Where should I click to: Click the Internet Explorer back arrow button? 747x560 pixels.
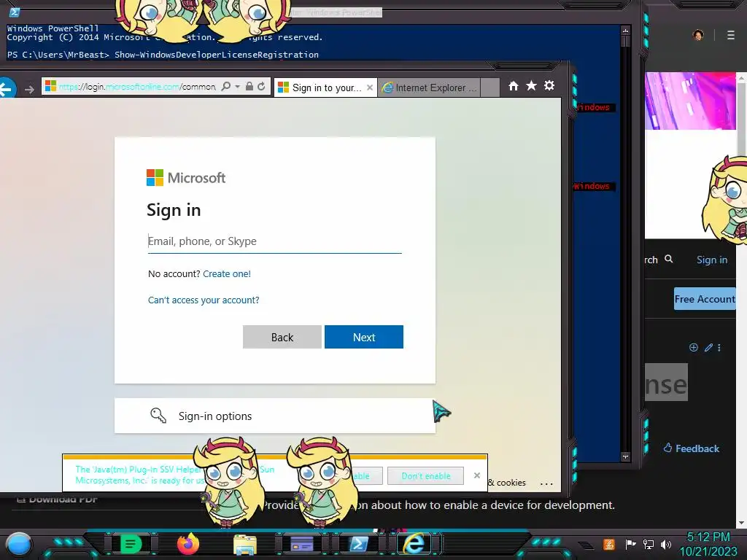pyautogui.click(x=7, y=89)
